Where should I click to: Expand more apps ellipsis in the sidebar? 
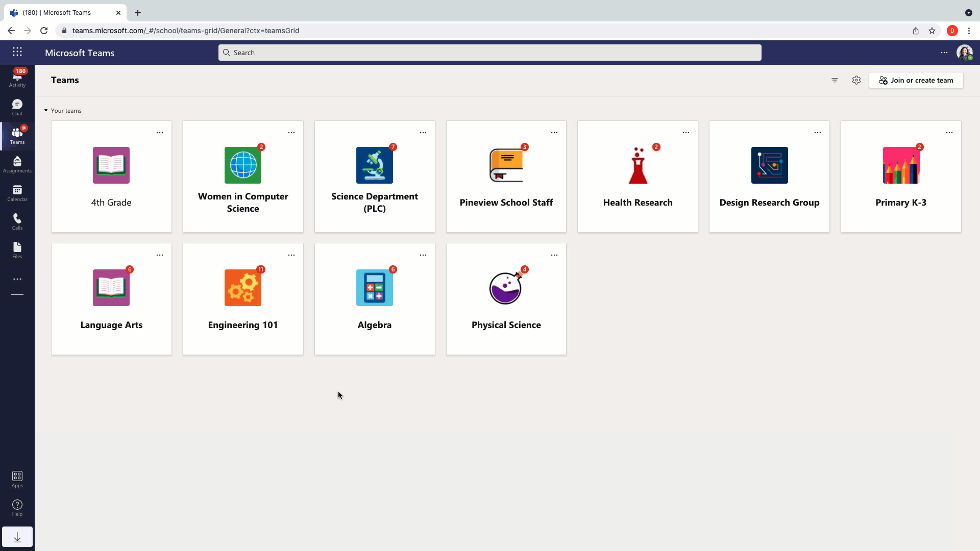[x=17, y=279]
